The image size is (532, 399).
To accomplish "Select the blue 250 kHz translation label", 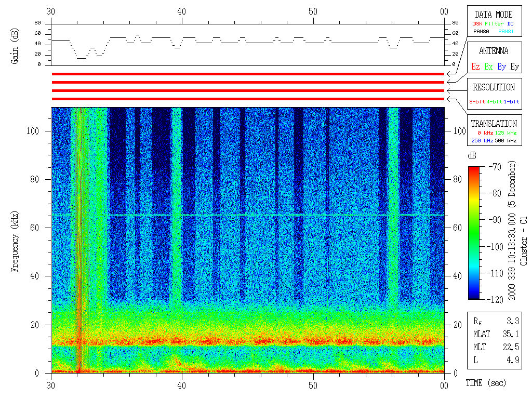I will [x=482, y=140].
